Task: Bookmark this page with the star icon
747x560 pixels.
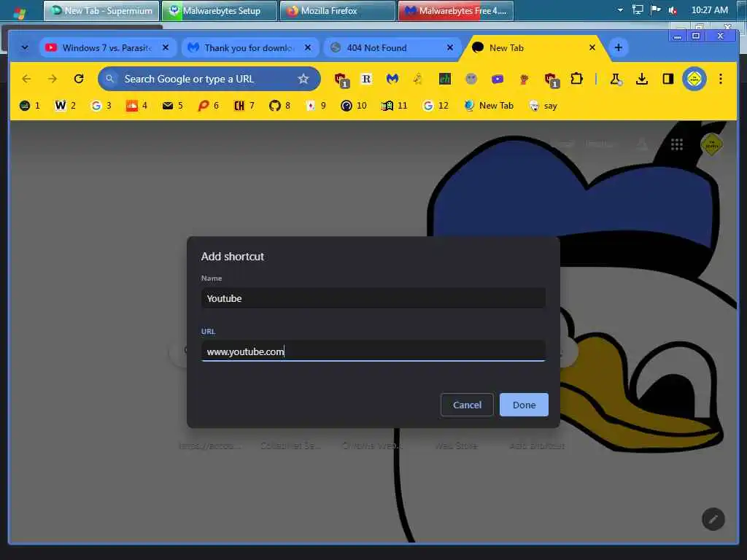Action: click(x=303, y=79)
